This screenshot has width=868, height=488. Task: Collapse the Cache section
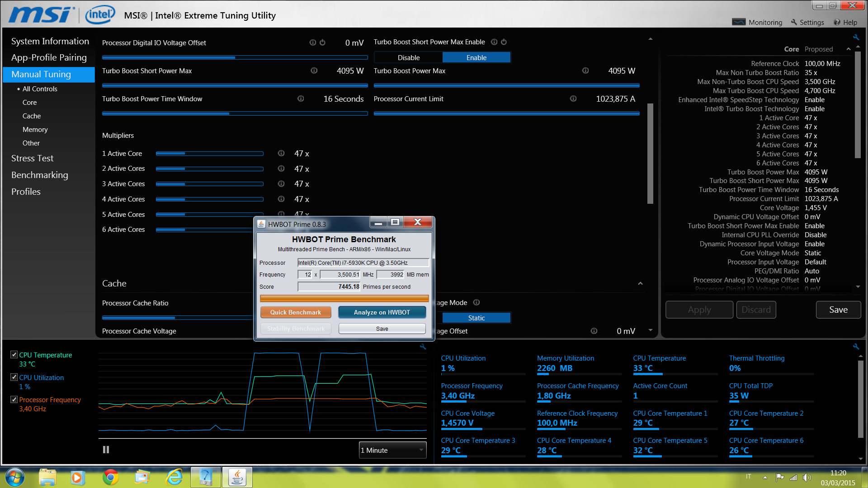click(640, 283)
